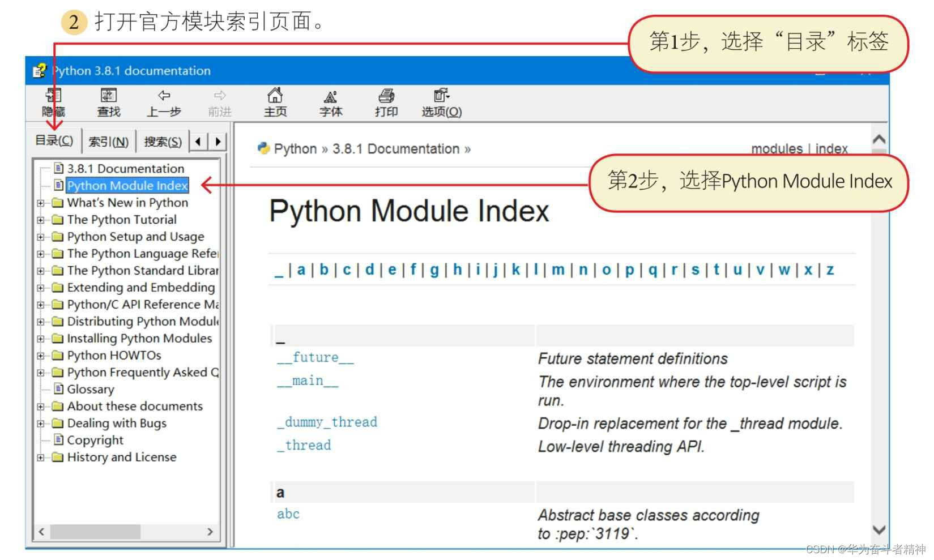The width and height of the screenshot is (934, 560).
Task: Open the abc module link
Action: pyautogui.click(x=288, y=514)
